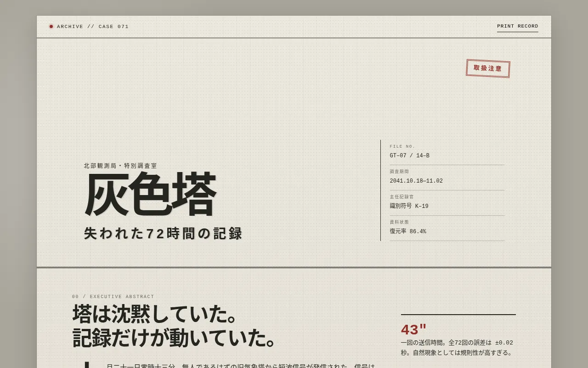Click the ARCHIVE // CASE 071 label

point(93,27)
